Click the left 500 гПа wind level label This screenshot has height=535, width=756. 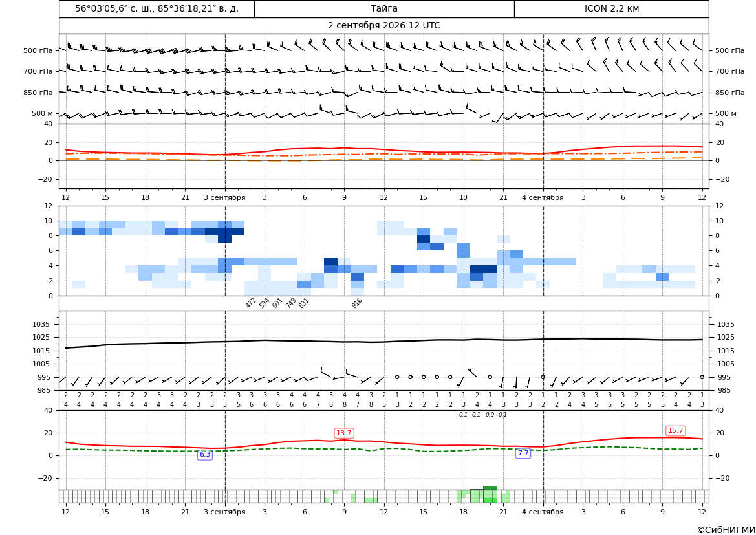[38, 50]
